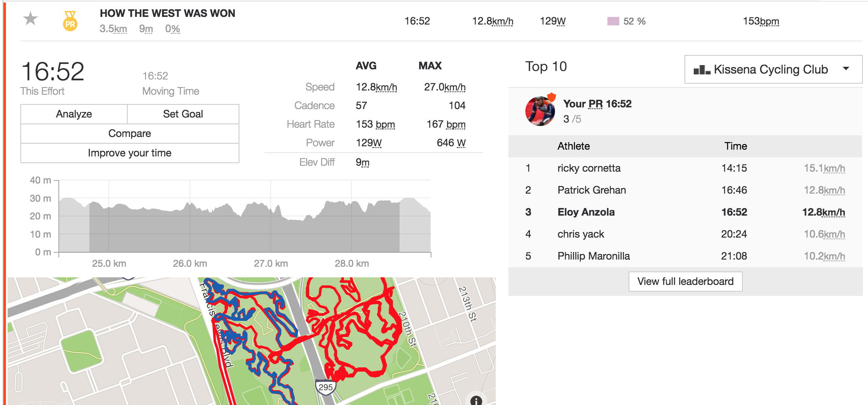Click the HOW THE WEST WAS WON title

point(168,14)
